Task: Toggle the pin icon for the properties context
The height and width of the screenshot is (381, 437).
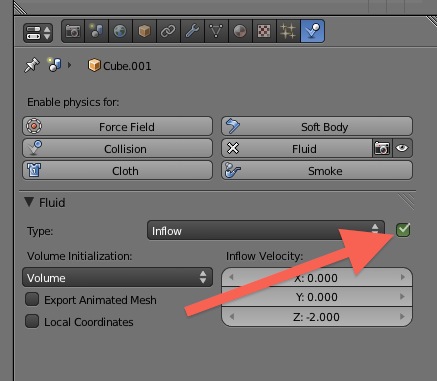Action: coord(32,65)
